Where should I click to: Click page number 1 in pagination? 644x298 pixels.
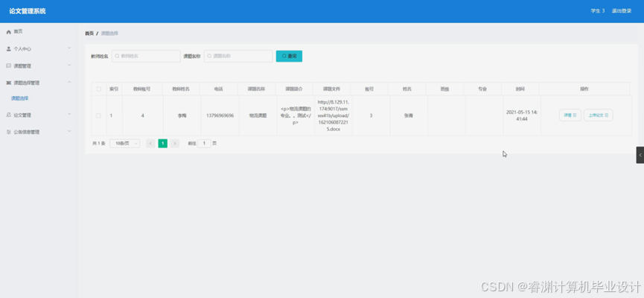[162, 144]
